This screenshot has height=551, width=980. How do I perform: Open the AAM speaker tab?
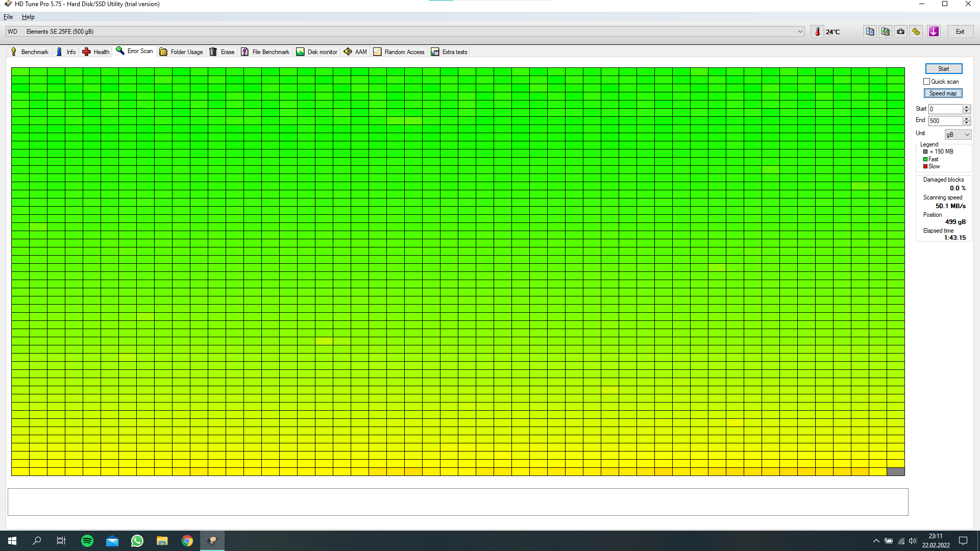355,52
